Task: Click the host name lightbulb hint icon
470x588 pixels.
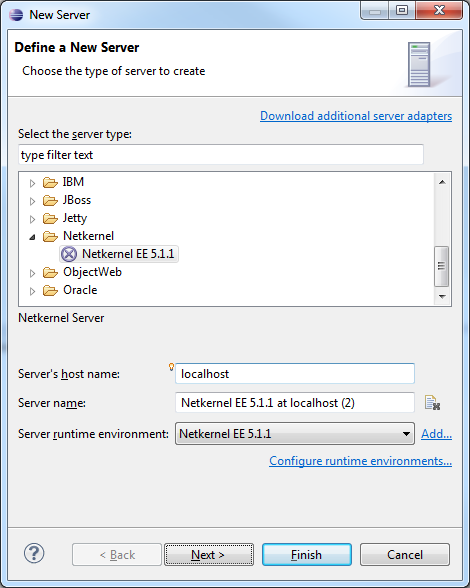Action: coord(171,367)
